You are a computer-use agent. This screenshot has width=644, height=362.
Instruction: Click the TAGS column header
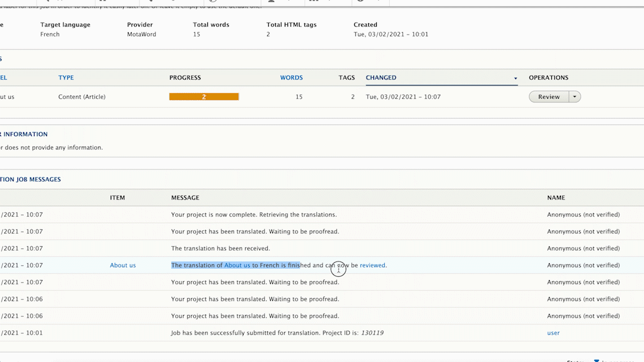coord(347,77)
